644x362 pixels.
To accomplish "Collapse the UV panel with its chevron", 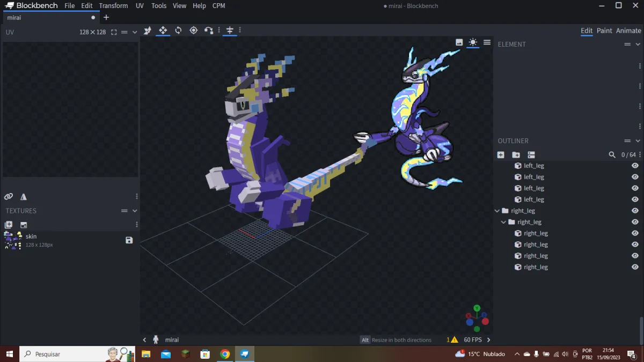I will (x=135, y=32).
